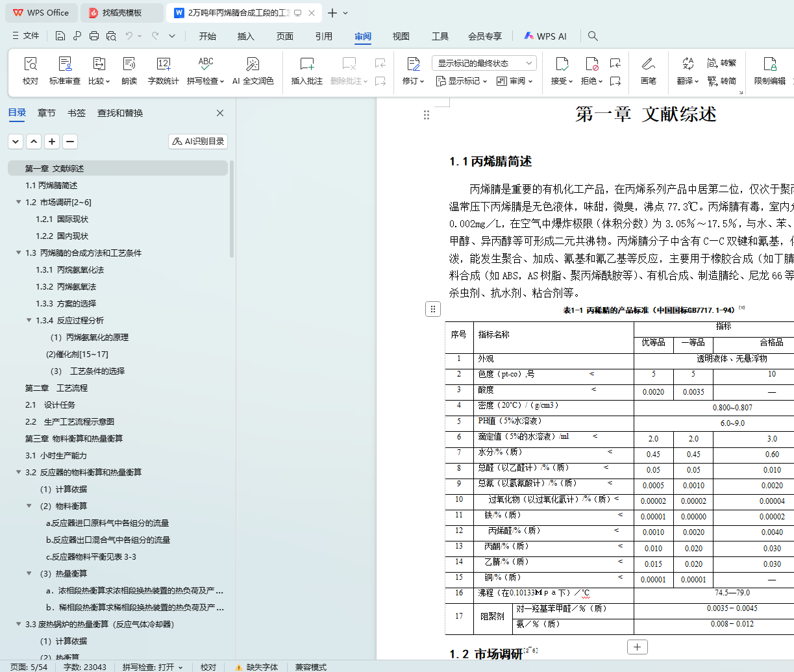Viewport: 794px width, 672px height.
Task: Switch to the 开始 ribbon tab
Action: [208, 36]
